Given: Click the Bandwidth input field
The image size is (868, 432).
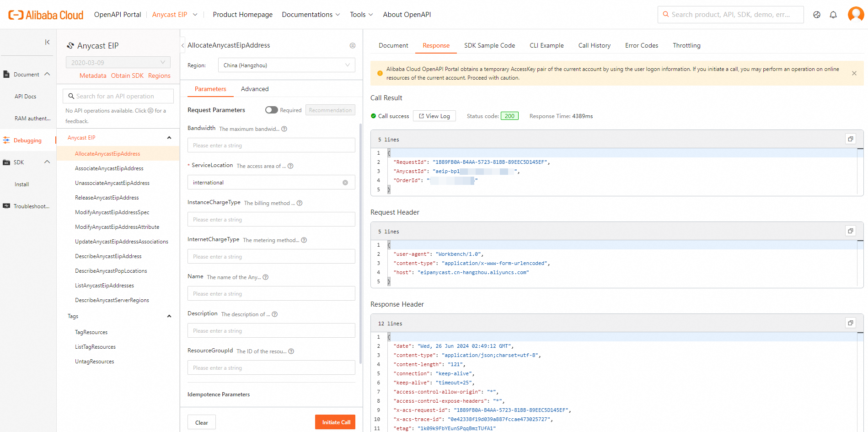Looking at the screenshot, I should pyautogui.click(x=271, y=146).
